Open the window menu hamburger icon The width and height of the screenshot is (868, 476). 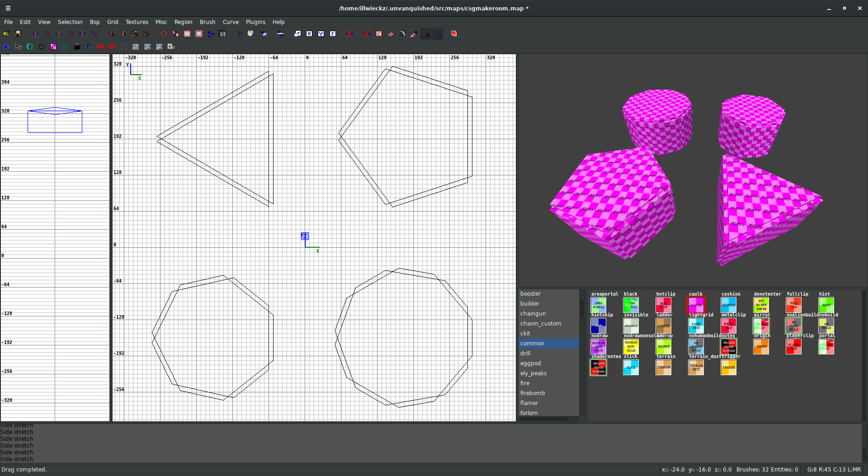tap(8, 8)
